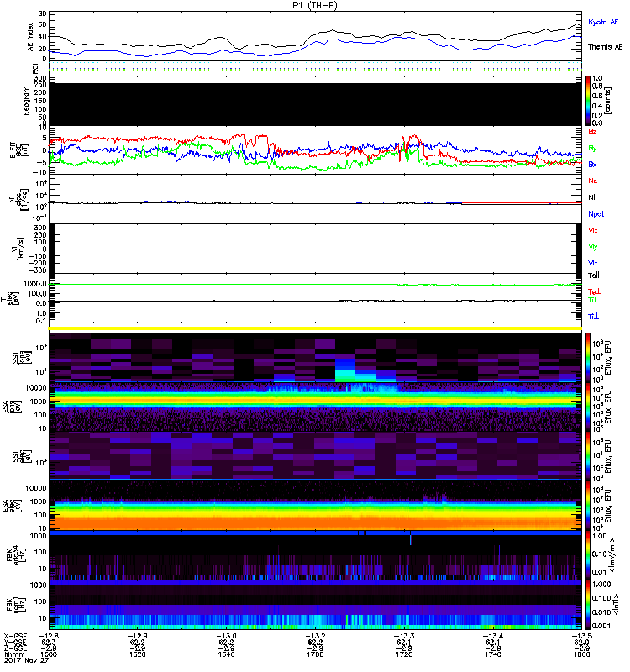Click the Keogram axis label
Viewport: 630px width, 672px height.
click(26, 101)
